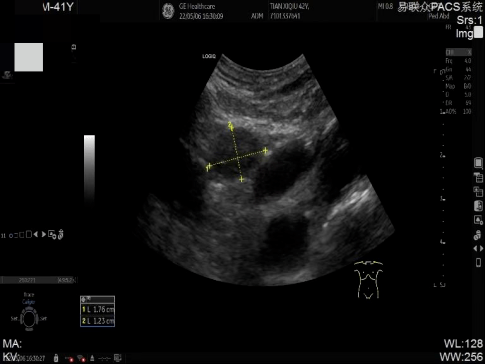
Task: Click the left arrow in right sidebar
Action: point(475,249)
